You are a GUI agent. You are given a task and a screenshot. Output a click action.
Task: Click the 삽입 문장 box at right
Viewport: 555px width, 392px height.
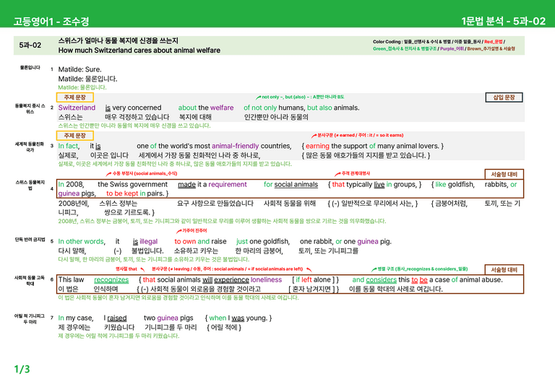point(504,97)
